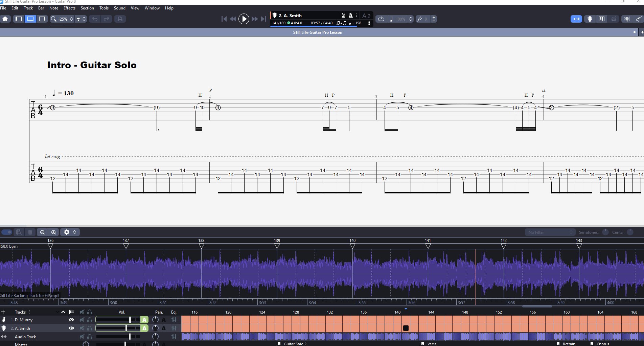Show the guitar fretboard view
The image size is (644, 346).
[590, 19]
